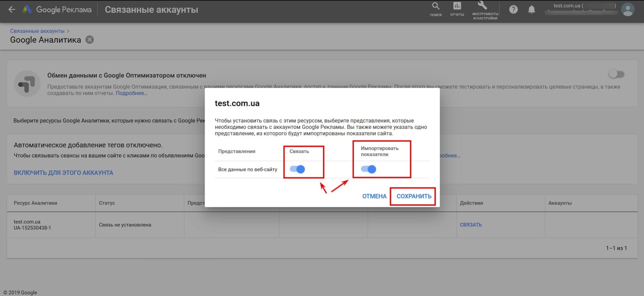644x296 pixels.
Task: Open the Связанные аккаунты breadcrumb link
Action: point(37,31)
